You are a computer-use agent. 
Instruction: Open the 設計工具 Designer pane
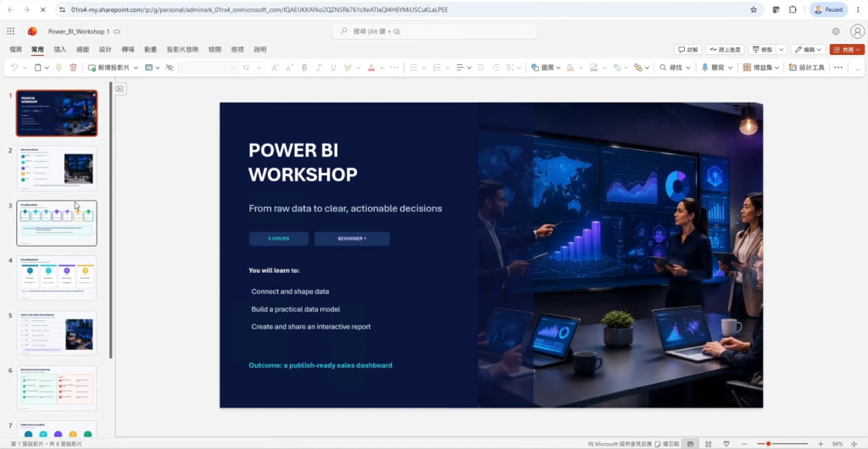coord(807,68)
